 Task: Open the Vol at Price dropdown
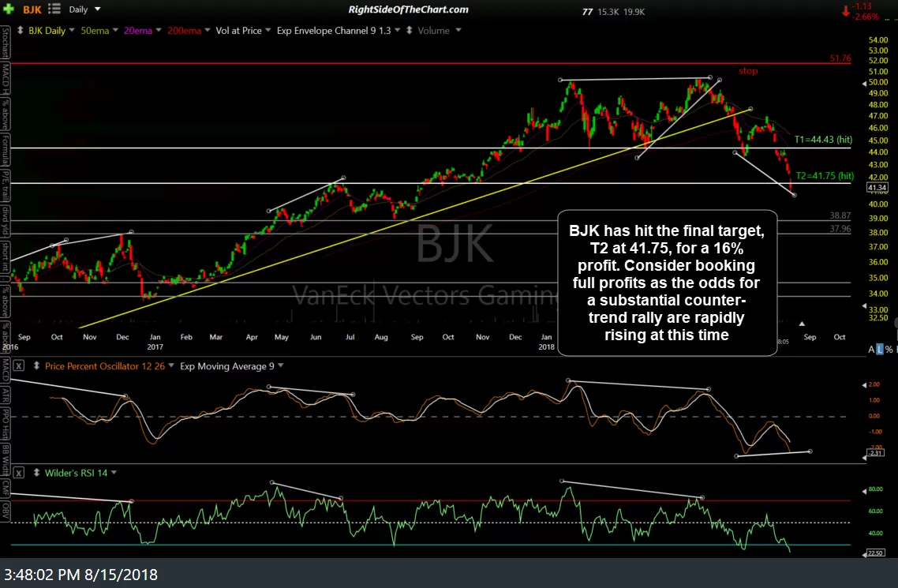[x=268, y=30]
